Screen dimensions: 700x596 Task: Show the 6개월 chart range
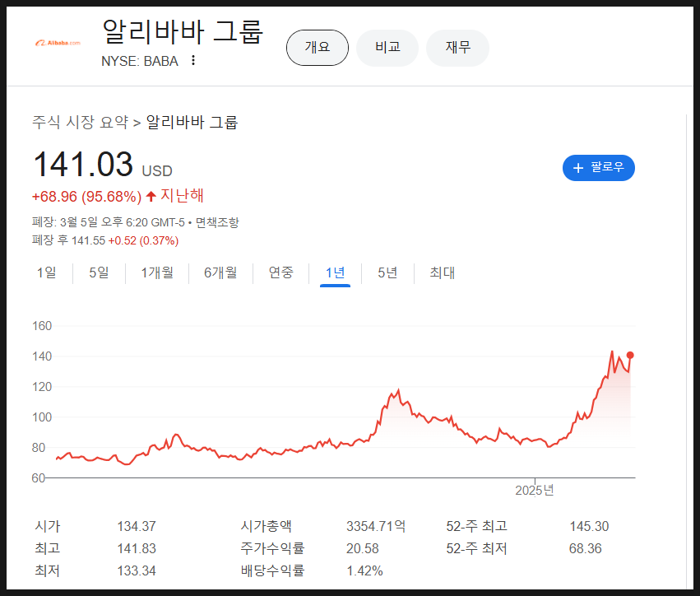(220, 272)
